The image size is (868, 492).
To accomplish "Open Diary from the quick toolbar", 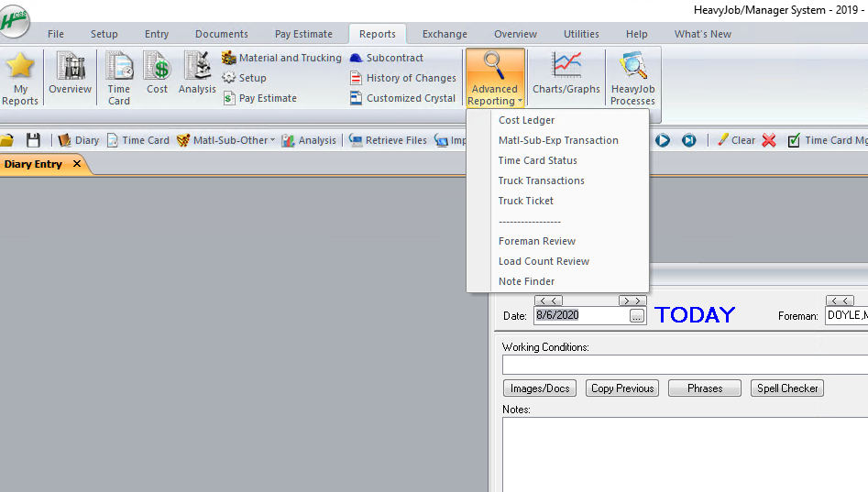I will [x=79, y=140].
